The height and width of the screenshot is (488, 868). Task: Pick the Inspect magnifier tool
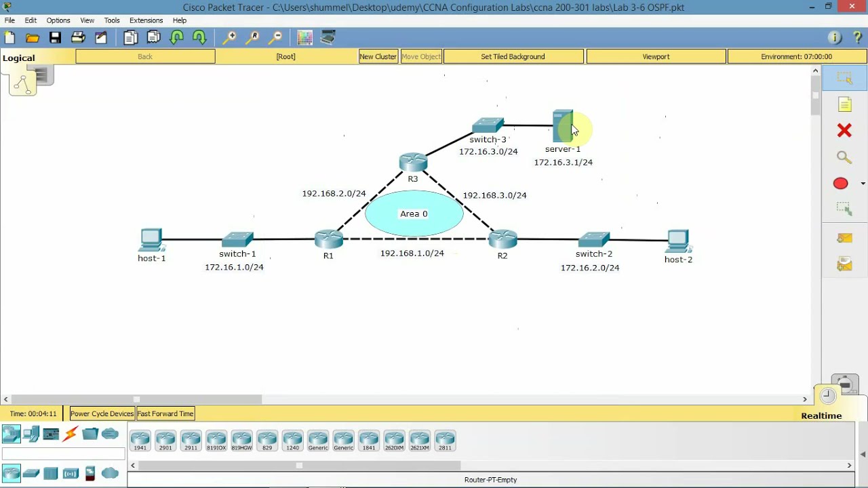click(x=844, y=157)
